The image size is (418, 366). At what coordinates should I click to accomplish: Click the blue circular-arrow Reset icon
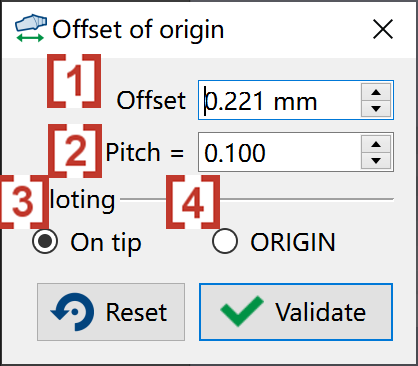(x=72, y=312)
